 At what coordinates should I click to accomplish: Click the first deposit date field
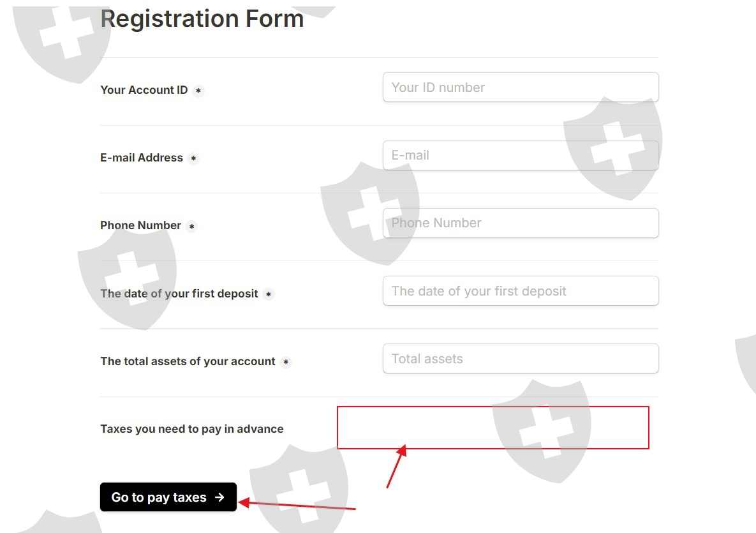click(x=520, y=291)
